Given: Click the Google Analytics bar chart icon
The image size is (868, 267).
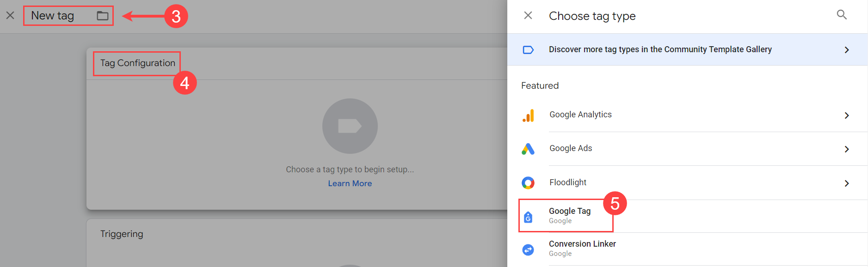Looking at the screenshot, I should (528, 115).
